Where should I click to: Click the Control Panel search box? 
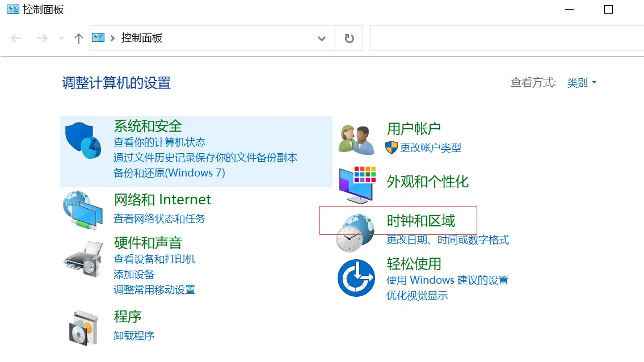coord(505,39)
